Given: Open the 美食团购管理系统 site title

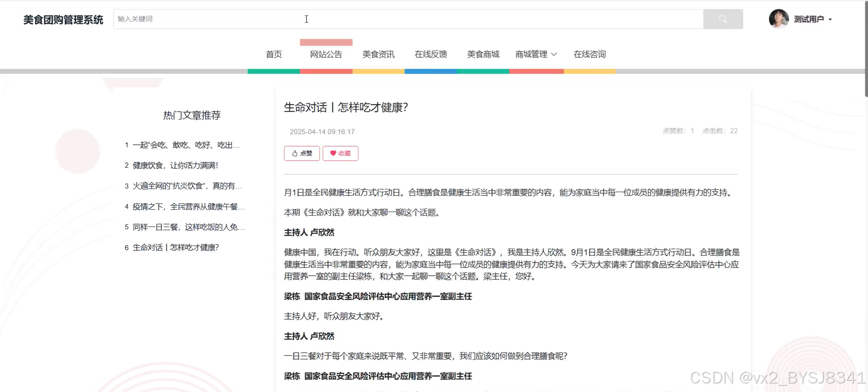Looking at the screenshot, I should [63, 20].
